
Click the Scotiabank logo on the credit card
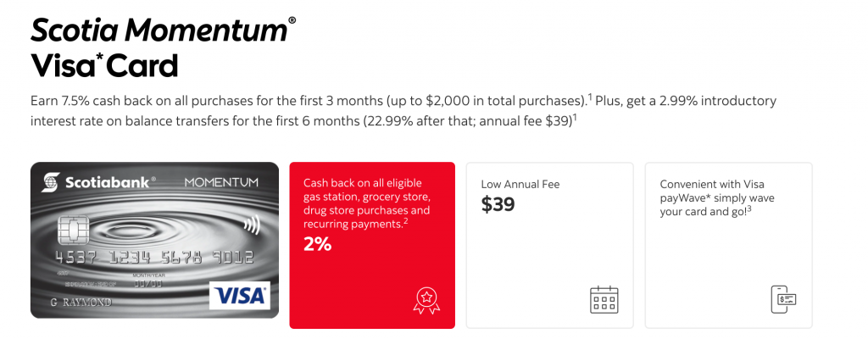pos(98,182)
